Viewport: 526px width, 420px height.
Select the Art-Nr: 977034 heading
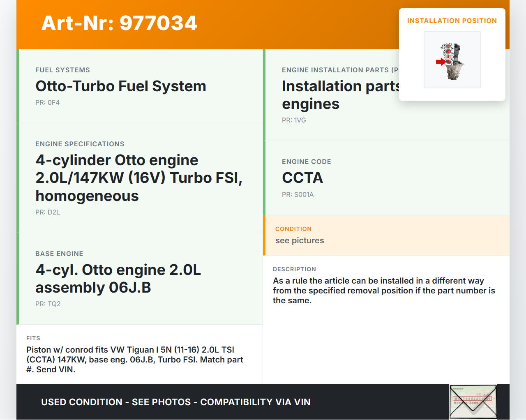[x=119, y=23]
